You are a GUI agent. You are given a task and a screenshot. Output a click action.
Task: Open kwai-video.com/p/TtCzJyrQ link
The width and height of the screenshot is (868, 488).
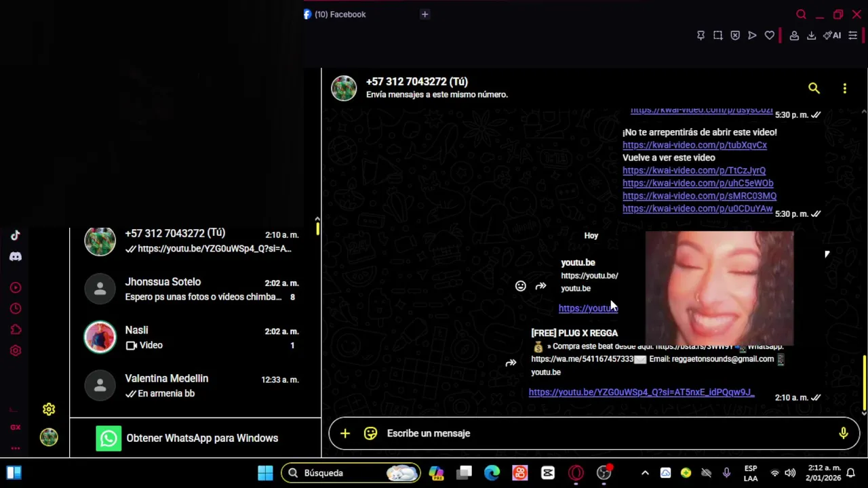(x=694, y=171)
